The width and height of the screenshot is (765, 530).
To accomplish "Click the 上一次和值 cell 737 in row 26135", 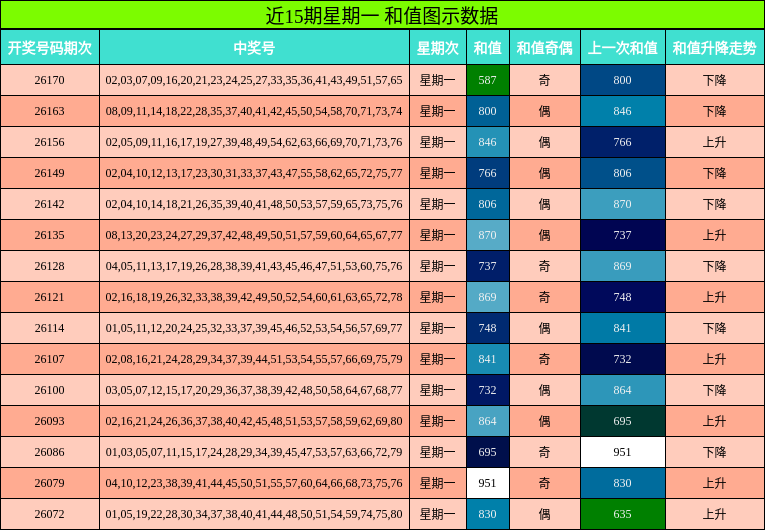I will [x=623, y=235].
